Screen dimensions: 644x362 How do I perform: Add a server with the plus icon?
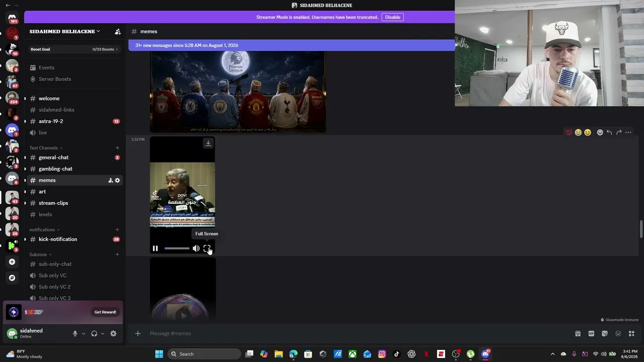(x=12, y=262)
